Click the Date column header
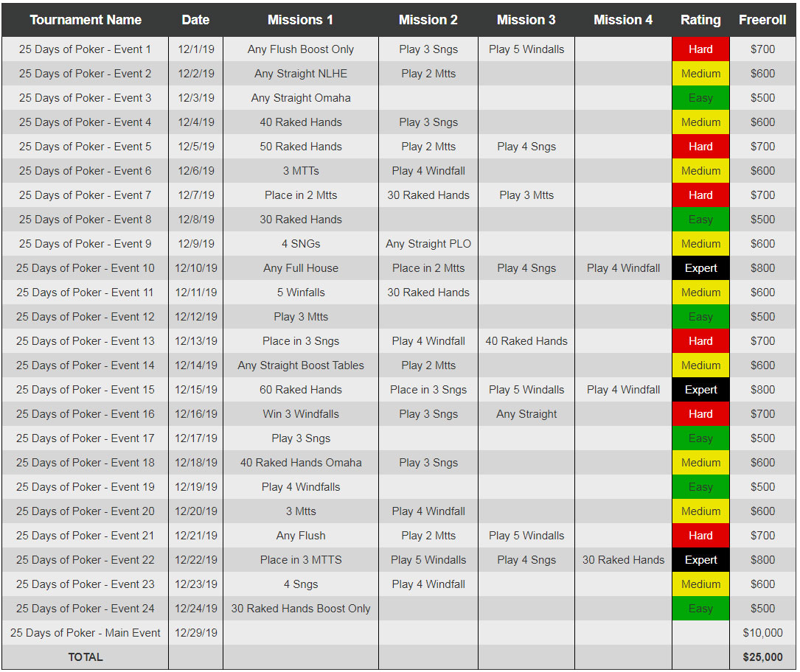800x672 pixels. point(195,20)
